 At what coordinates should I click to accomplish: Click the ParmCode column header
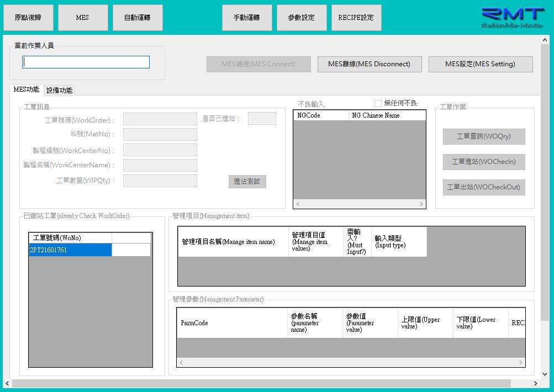[x=232, y=323]
